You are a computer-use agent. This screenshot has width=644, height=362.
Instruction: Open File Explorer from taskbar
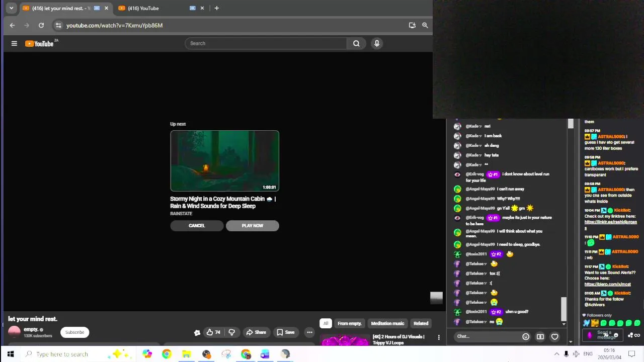click(186, 354)
